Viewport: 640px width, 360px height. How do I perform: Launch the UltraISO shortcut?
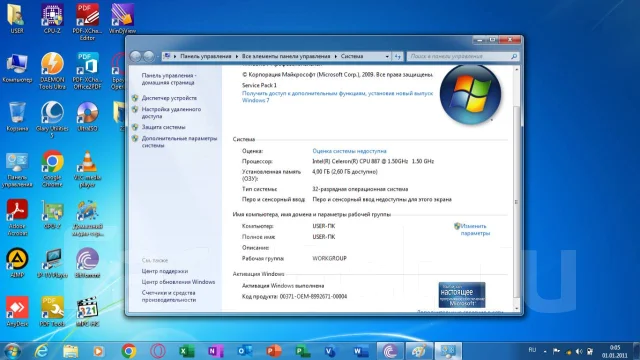pos(87,117)
